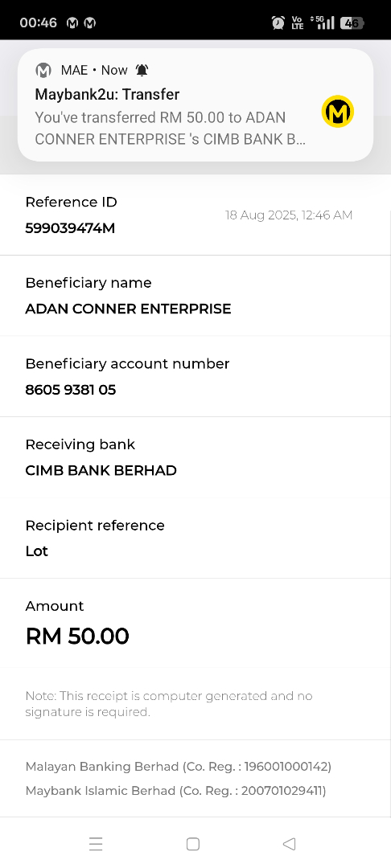Select the Reference ID 599039474M
The image size is (391, 868).
[70, 228]
